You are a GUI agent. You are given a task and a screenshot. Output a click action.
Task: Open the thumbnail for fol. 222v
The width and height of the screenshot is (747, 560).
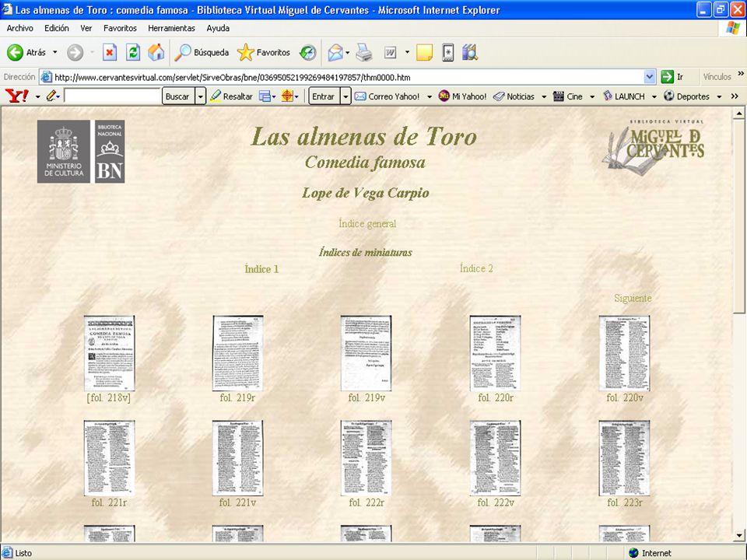[x=495, y=458]
